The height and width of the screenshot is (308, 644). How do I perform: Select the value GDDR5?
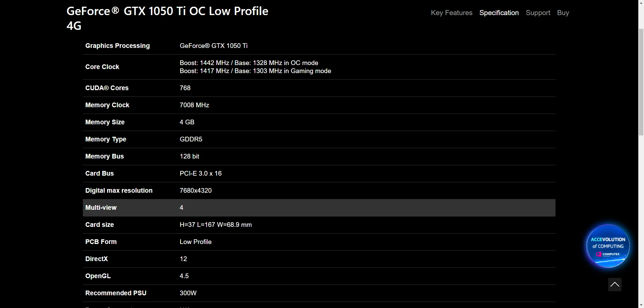tap(191, 139)
